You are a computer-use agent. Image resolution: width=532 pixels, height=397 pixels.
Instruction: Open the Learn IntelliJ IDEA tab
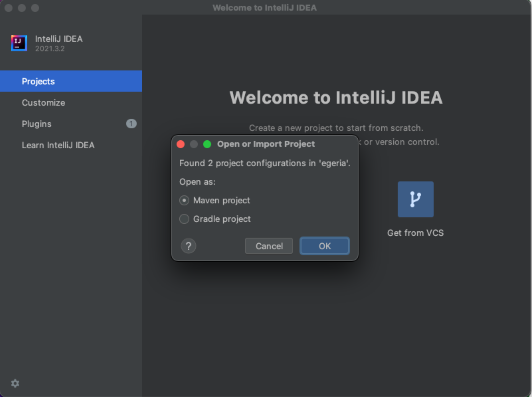coord(71,145)
